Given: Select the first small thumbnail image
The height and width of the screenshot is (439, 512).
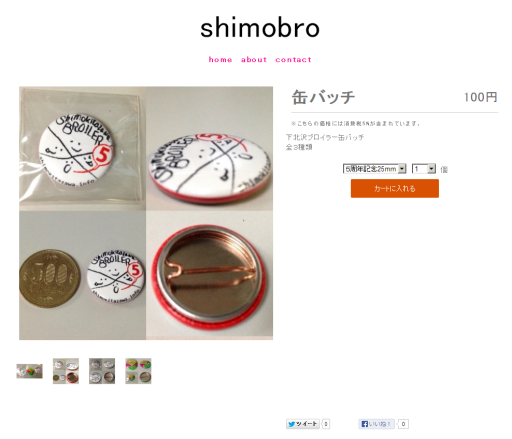Looking at the screenshot, I should 29,371.
